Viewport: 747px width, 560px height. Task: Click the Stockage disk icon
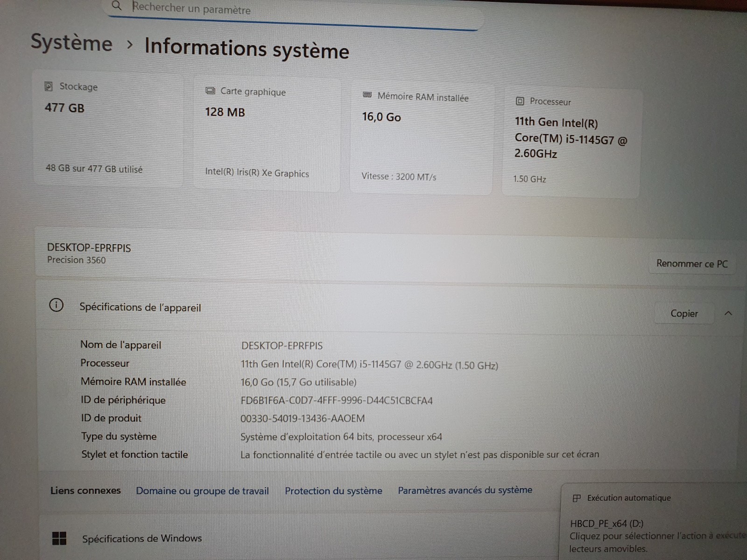click(48, 86)
